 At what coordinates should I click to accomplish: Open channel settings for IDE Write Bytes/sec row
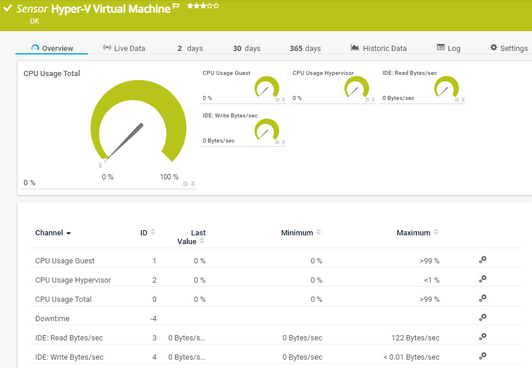click(x=482, y=356)
